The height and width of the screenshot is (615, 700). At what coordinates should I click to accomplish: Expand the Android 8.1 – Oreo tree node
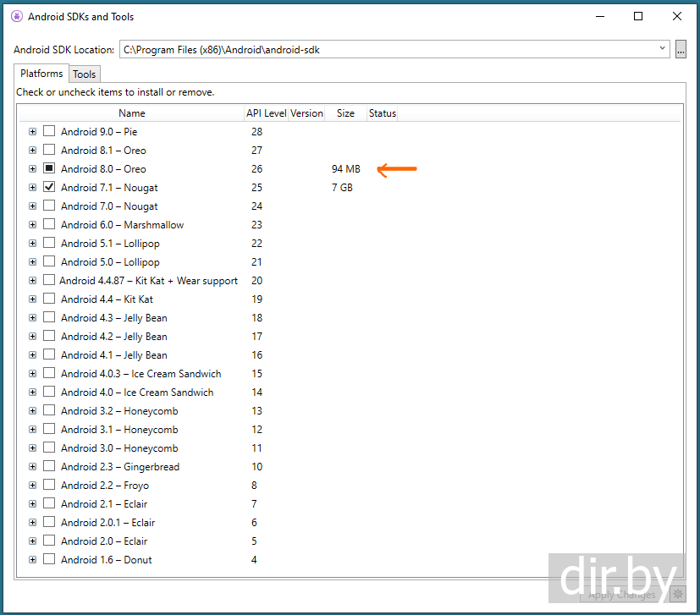click(32, 150)
